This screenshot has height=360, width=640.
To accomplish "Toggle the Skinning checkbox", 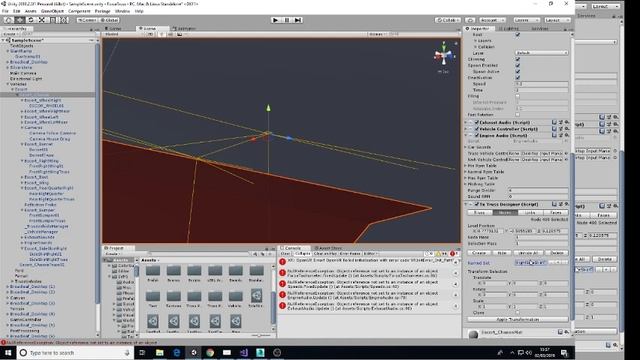I will pos(518,59).
